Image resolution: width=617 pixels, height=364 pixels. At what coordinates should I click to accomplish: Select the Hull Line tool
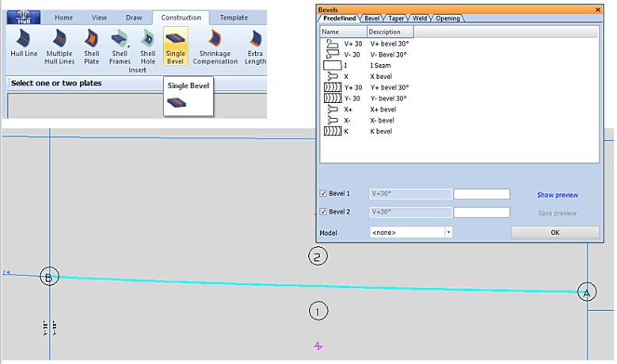point(25,46)
